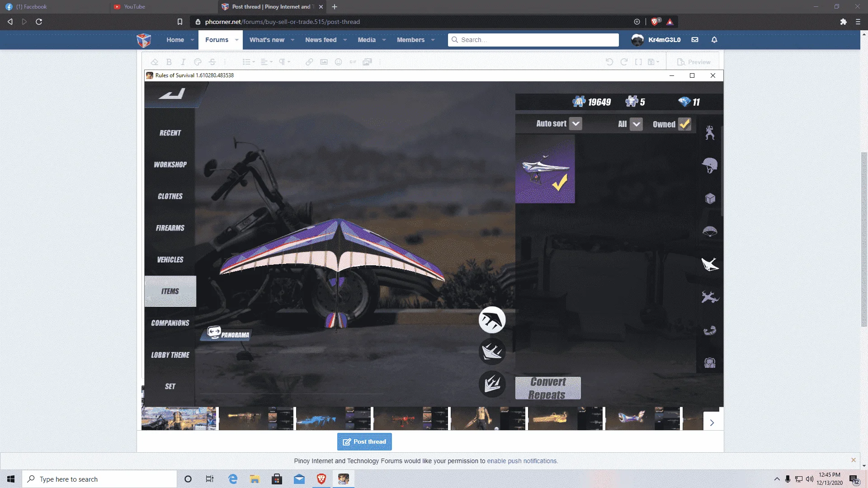Viewport: 868px width, 488px height.
Task: Undo the last editor action
Action: pyautogui.click(x=609, y=62)
